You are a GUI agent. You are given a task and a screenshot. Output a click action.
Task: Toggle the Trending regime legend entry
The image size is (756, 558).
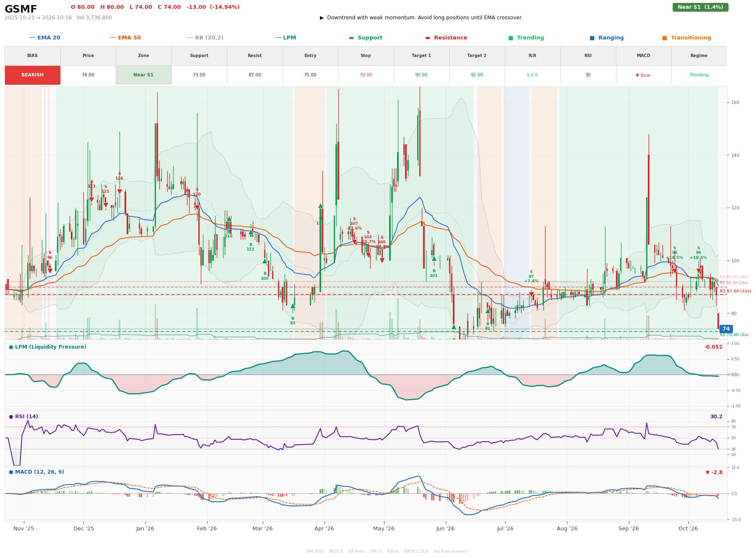tap(526, 38)
